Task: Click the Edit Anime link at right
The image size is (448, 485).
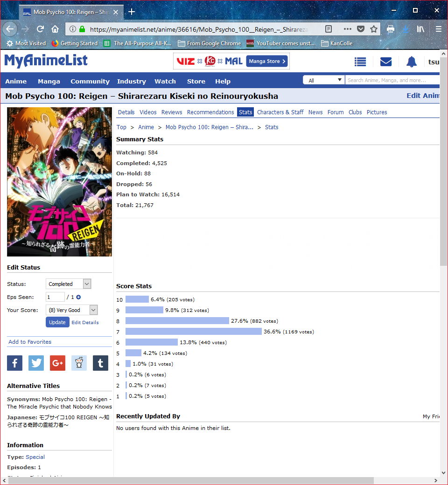Action: [x=423, y=96]
